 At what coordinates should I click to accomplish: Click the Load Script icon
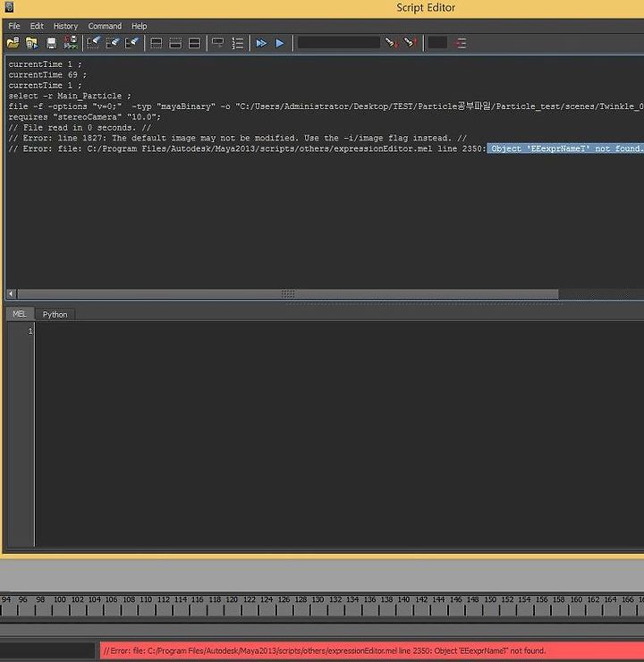click(13, 43)
